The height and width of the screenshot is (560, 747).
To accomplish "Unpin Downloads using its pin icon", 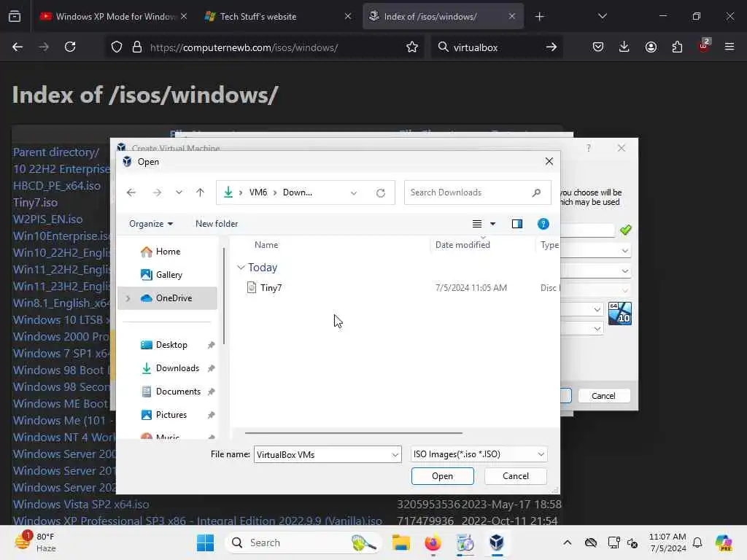I will (x=211, y=368).
